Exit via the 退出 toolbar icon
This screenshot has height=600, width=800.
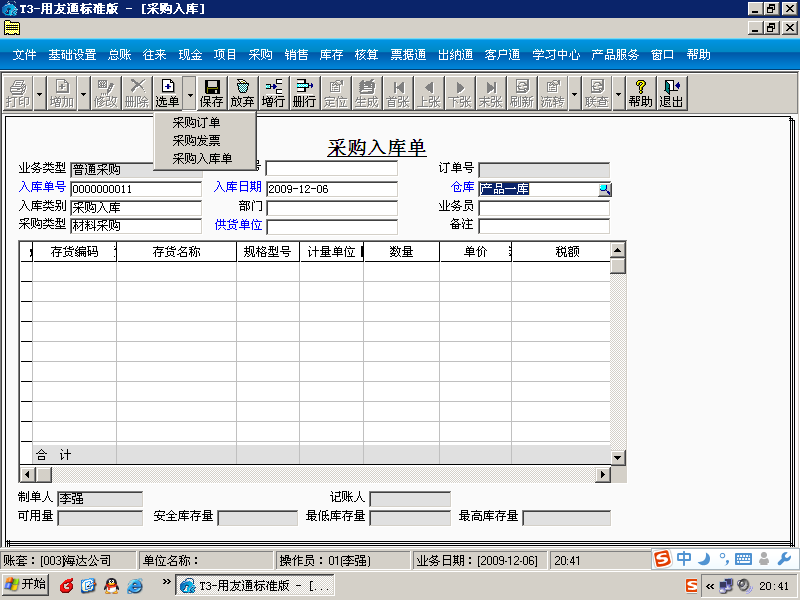(671, 93)
